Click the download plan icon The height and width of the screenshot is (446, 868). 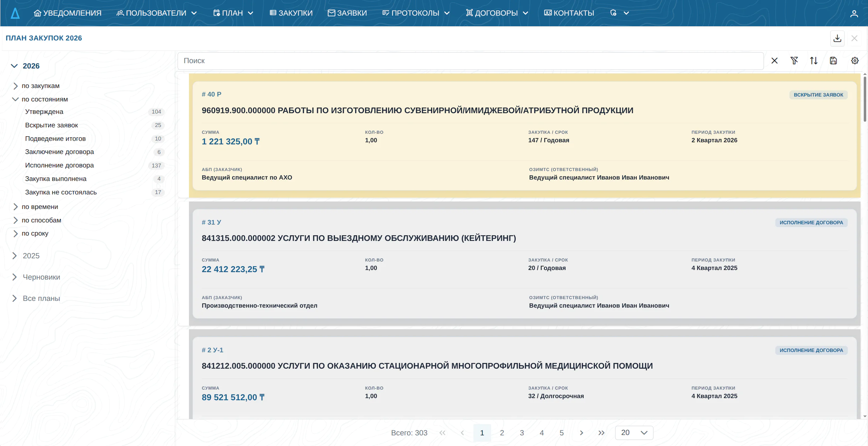[837, 38]
